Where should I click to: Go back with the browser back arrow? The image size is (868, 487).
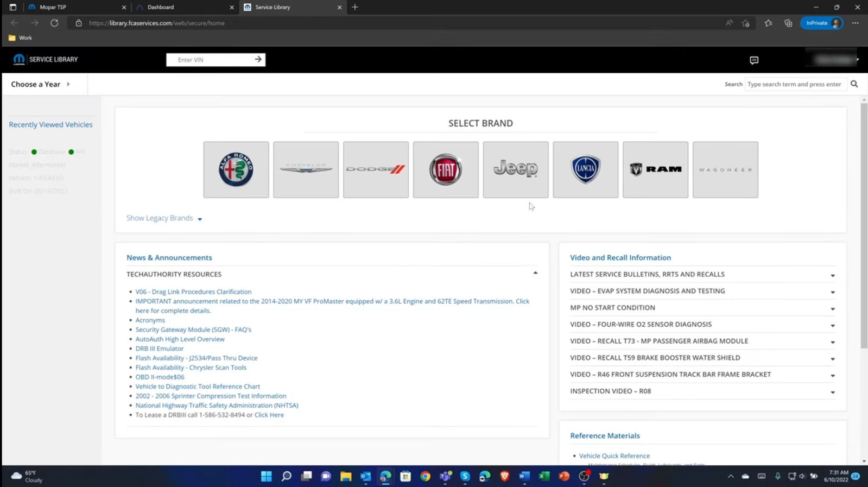pyautogui.click(x=15, y=23)
